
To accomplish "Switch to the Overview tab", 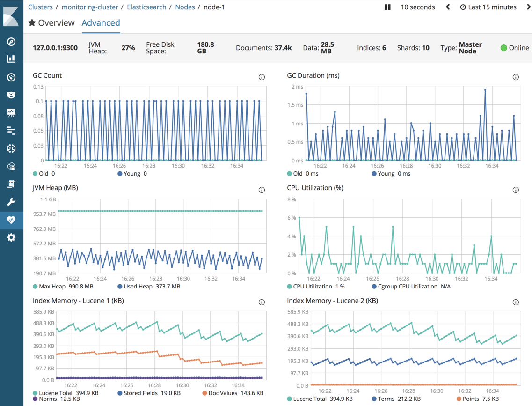I will (51, 22).
